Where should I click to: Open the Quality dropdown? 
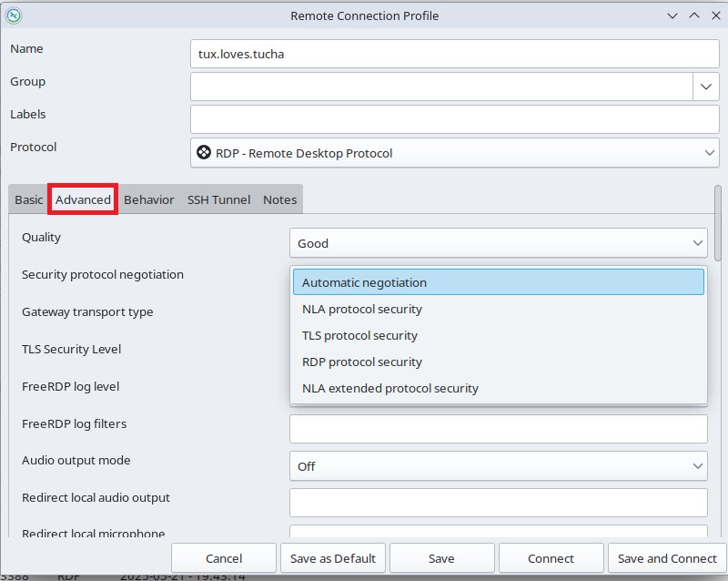point(498,243)
